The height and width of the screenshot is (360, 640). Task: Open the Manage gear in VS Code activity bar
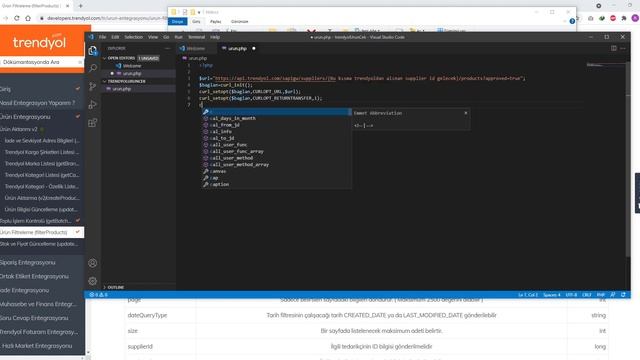pos(93,281)
